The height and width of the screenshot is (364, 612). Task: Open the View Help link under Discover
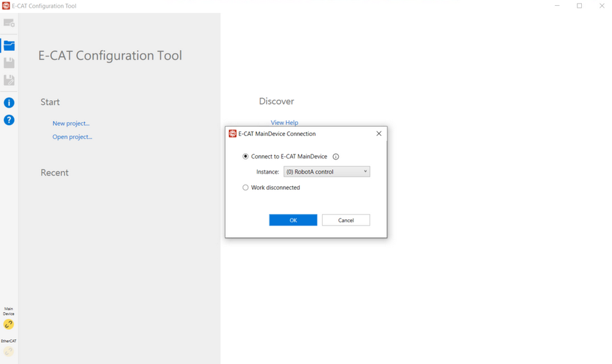tap(284, 122)
